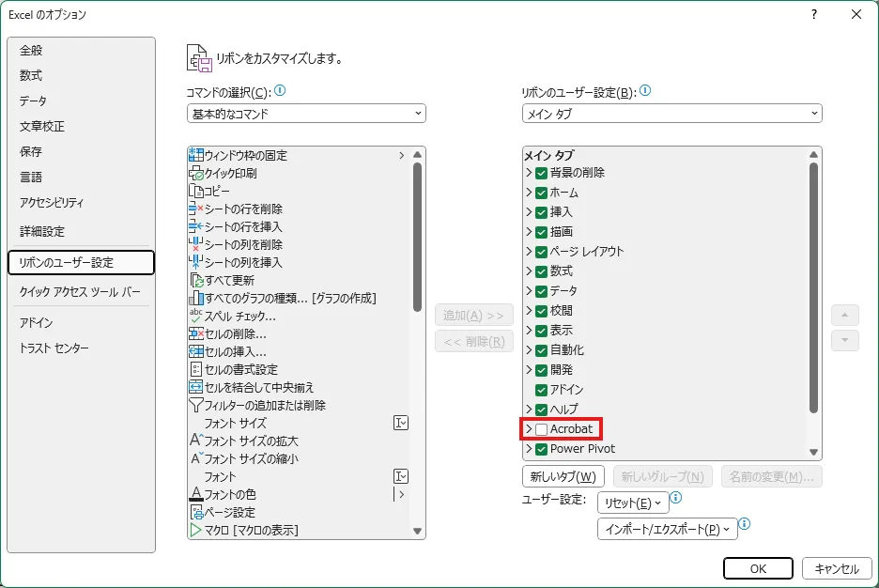879x588 pixels.
Task: Toggle the Power Pivot checkbox off
Action: coord(542,449)
